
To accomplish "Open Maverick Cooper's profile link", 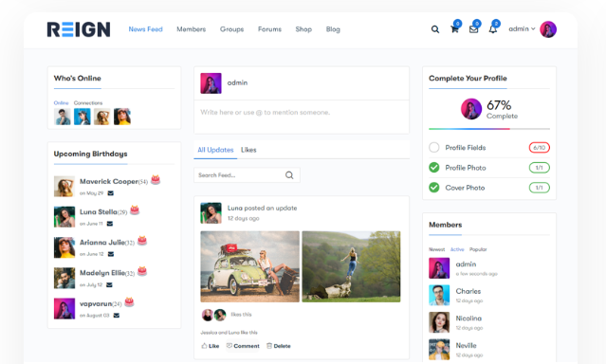I will (109, 181).
